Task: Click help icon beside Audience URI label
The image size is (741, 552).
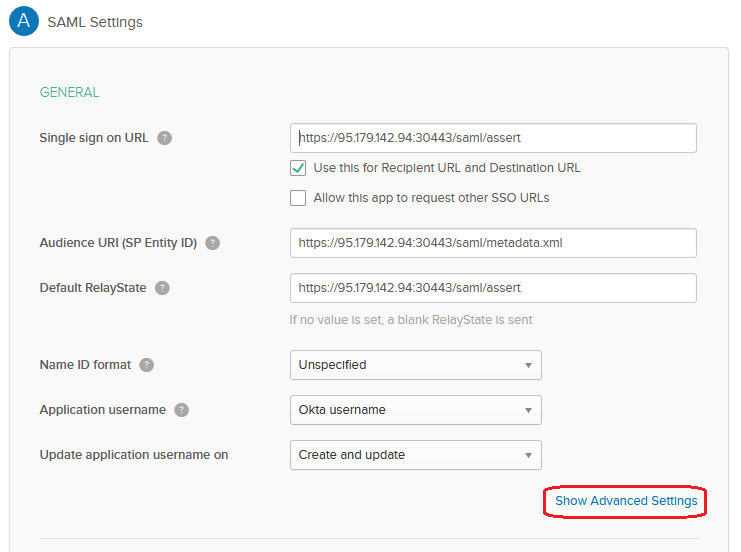Action: [213, 243]
